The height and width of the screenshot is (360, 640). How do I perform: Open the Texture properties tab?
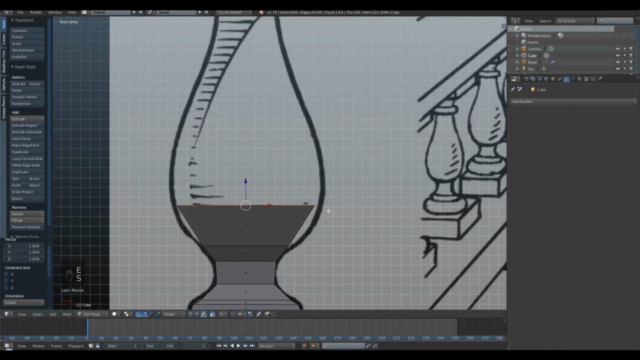coord(587,79)
